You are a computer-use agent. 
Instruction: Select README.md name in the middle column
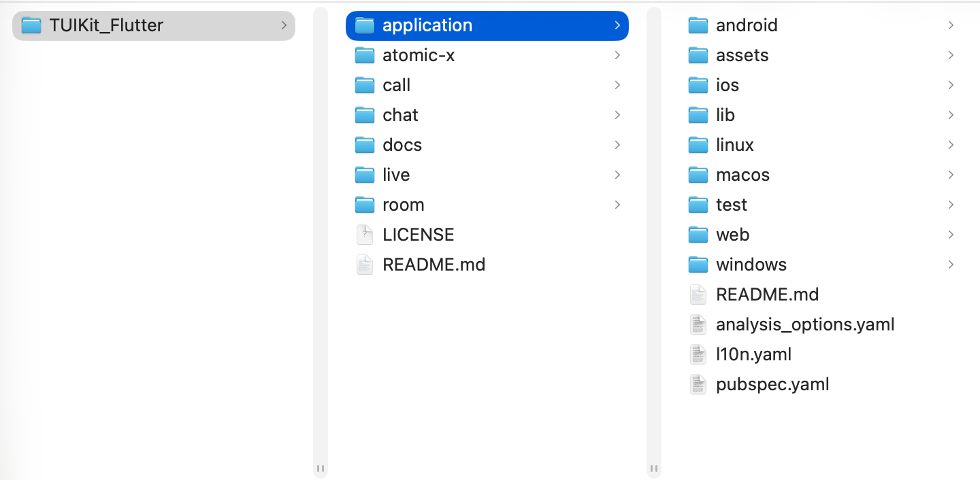click(434, 264)
